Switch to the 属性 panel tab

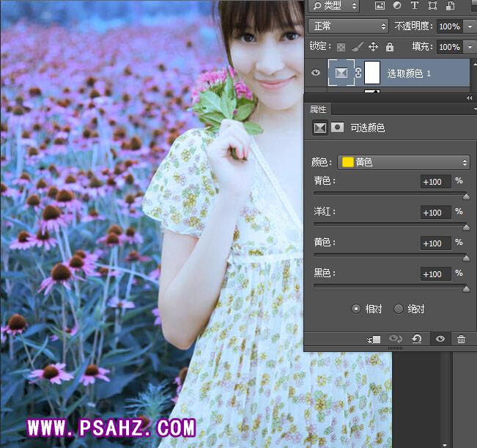pyautogui.click(x=318, y=109)
